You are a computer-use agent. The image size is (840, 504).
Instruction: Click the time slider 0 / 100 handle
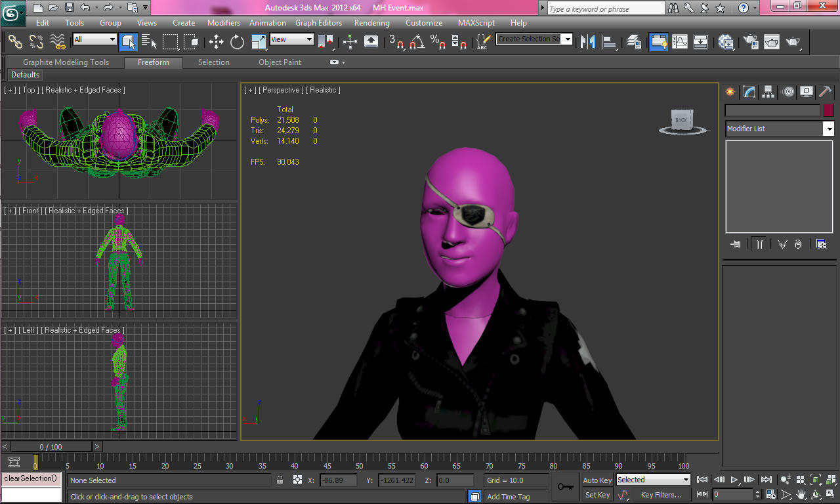pyautogui.click(x=51, y=447)
